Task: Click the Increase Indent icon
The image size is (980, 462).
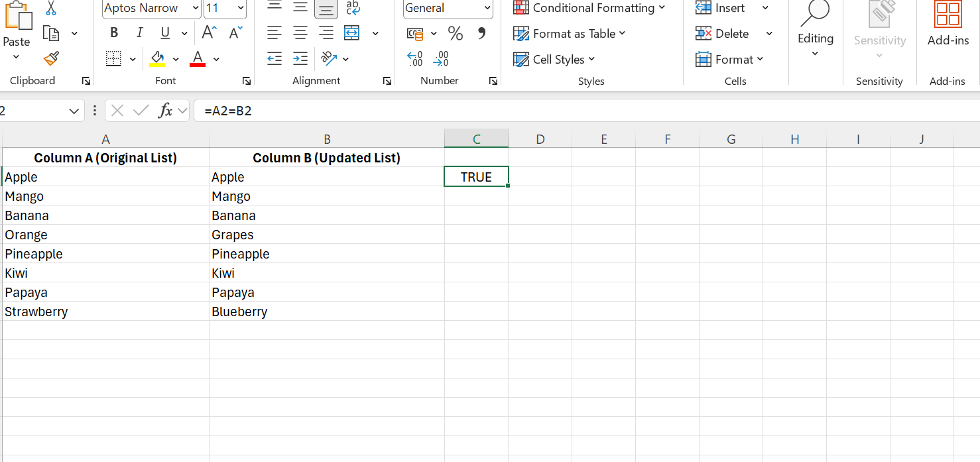Action: click(x=300, y=59)
